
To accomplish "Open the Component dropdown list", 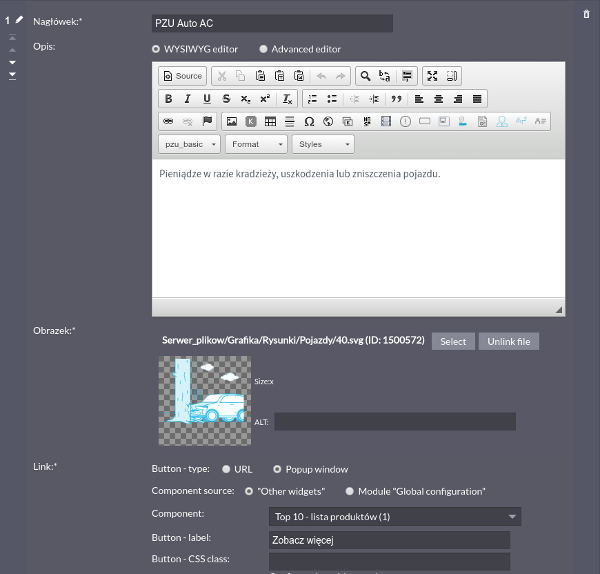I will tap(395, 517).
